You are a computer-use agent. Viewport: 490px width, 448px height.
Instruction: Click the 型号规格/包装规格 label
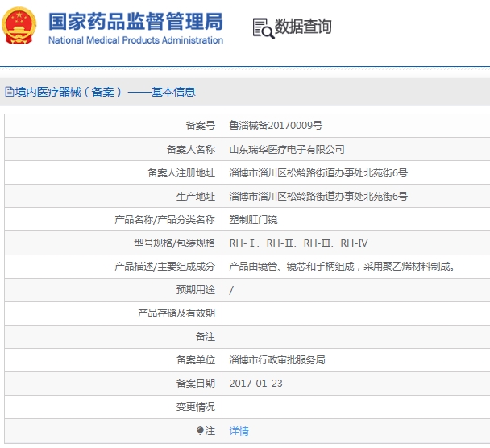pos(174,243)
